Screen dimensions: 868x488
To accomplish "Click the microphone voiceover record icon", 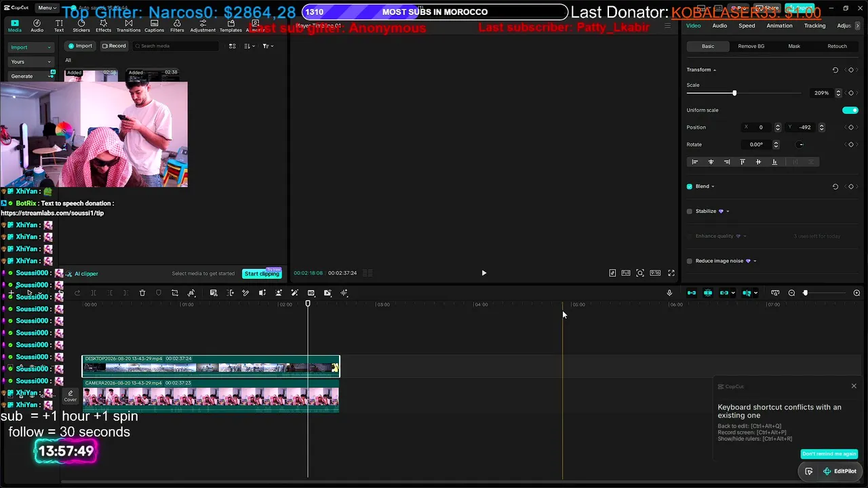I will 669,293.
